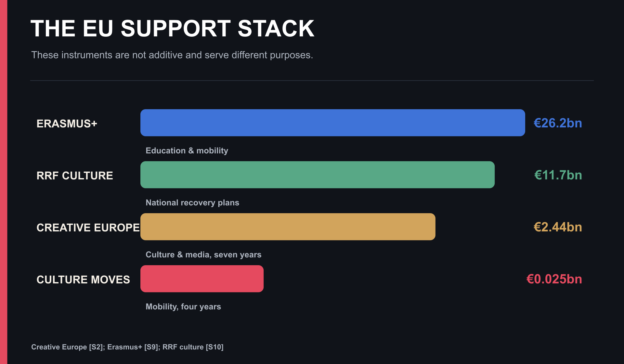Click the red vertical accent stripe
624x364 pixels.
[x=4, y=182]
